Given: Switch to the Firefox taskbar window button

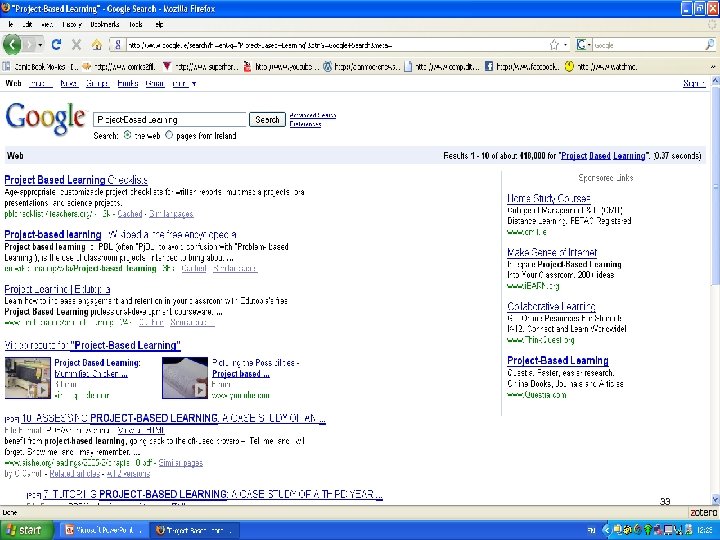Looking at the screenshot, I should [x=195, y=530].
